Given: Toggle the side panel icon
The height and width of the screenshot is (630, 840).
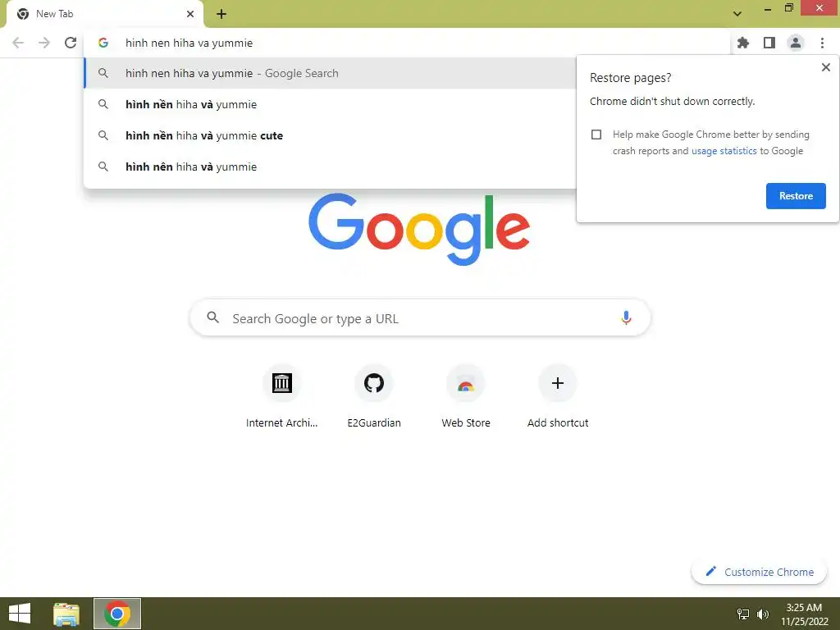Looking at the screenshot, I should point(769,43).
